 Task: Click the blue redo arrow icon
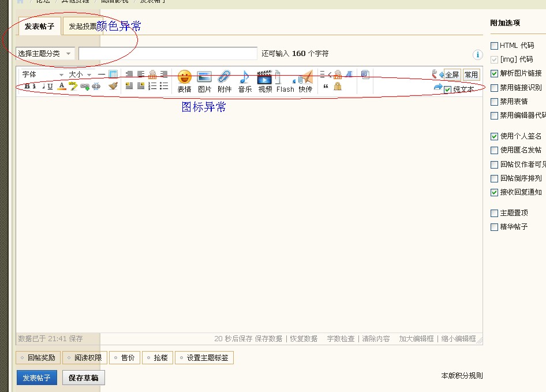(x=437, y=87)
